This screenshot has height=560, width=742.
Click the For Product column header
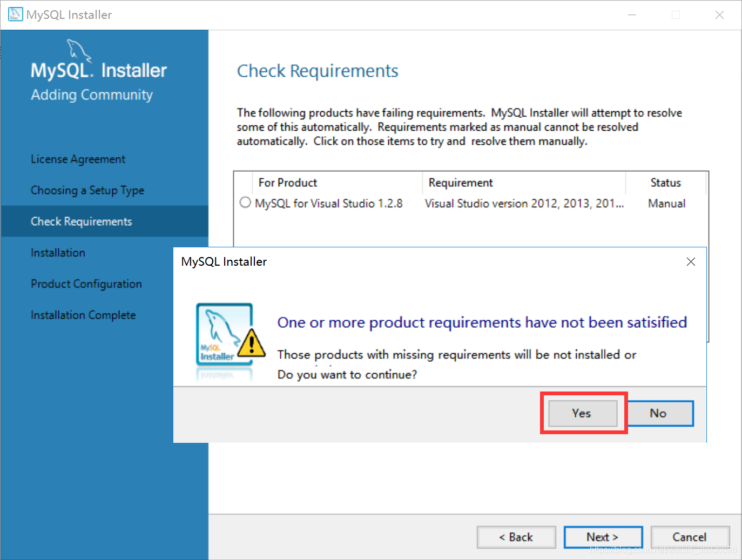pyautogui.click(x=337, y=183)
